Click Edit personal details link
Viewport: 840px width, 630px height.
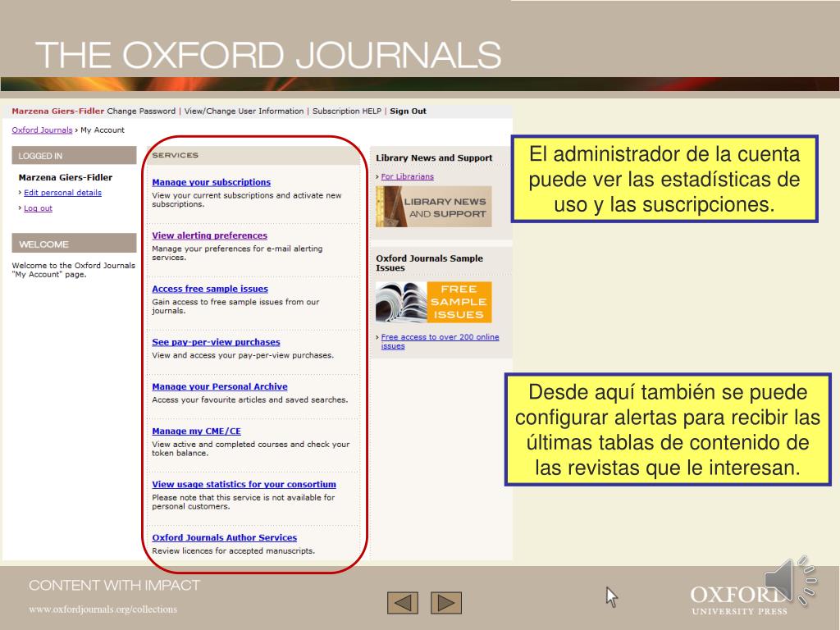(62, 192)
